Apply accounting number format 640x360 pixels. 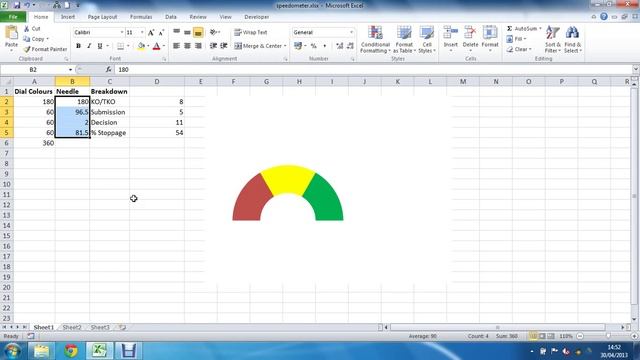click(298, 46)
